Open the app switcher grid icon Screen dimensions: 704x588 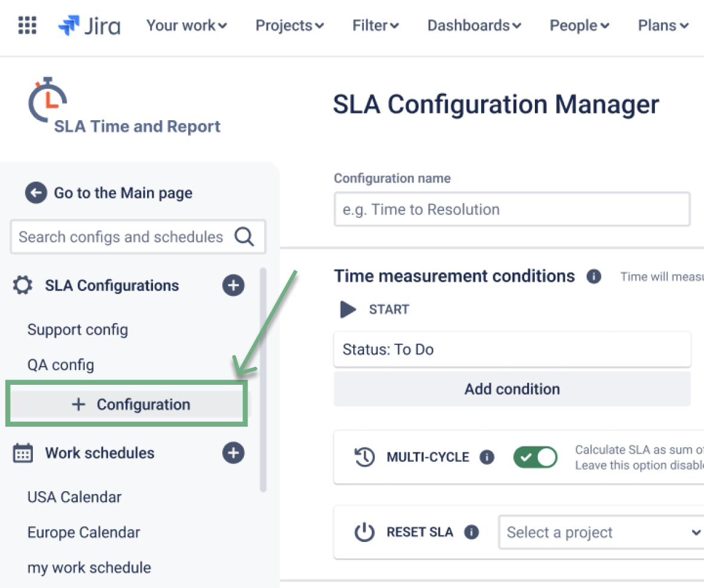[x=27, y=25]
